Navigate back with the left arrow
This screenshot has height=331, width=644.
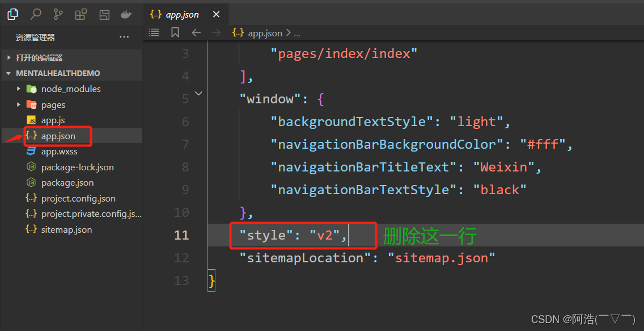196,33
